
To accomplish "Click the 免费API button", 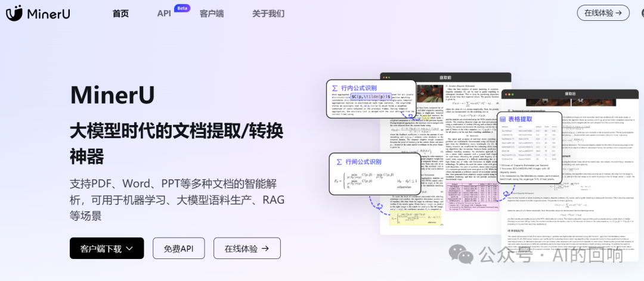I will tap(179, 248).
